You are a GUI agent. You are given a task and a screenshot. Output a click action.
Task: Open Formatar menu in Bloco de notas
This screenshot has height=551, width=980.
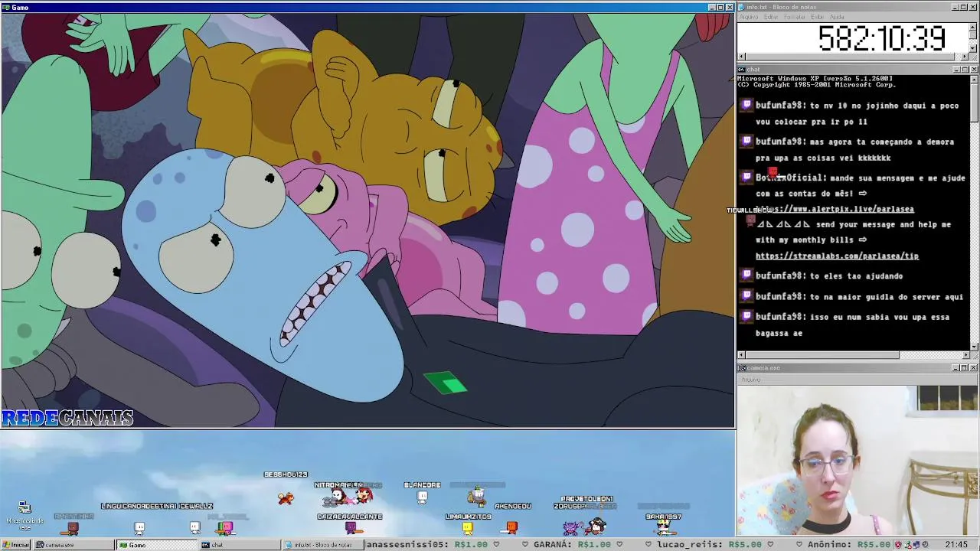(x=795, y=17)
